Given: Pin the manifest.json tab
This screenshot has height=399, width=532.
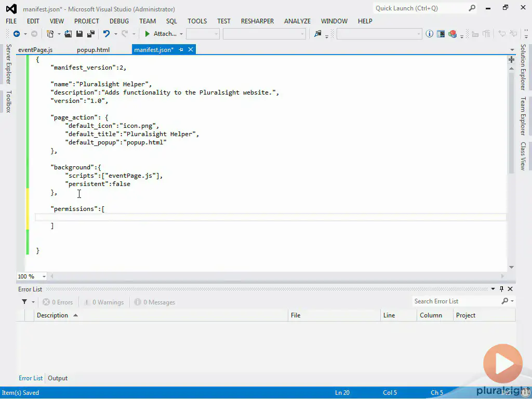Looking at the screenshot, I should point(181,49).
